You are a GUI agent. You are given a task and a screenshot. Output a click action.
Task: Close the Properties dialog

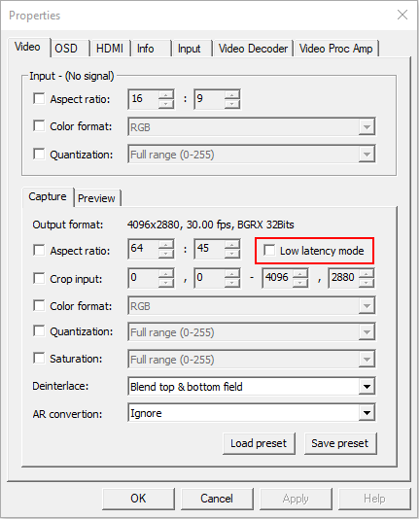point(402,15)
